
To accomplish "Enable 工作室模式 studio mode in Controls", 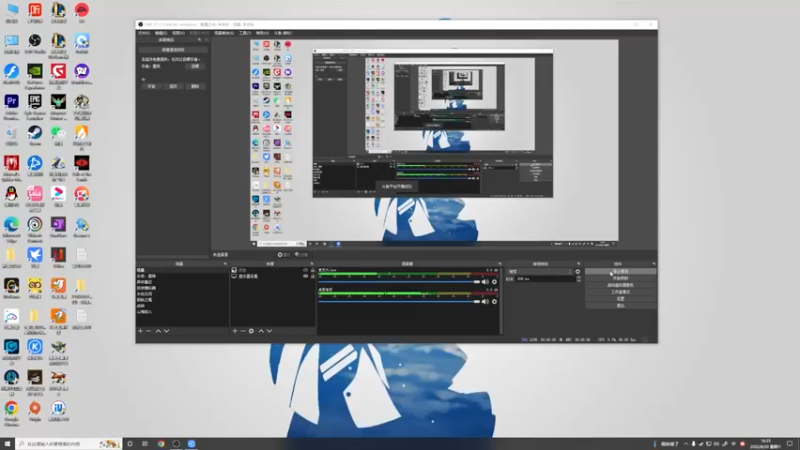I will [620, 292].
